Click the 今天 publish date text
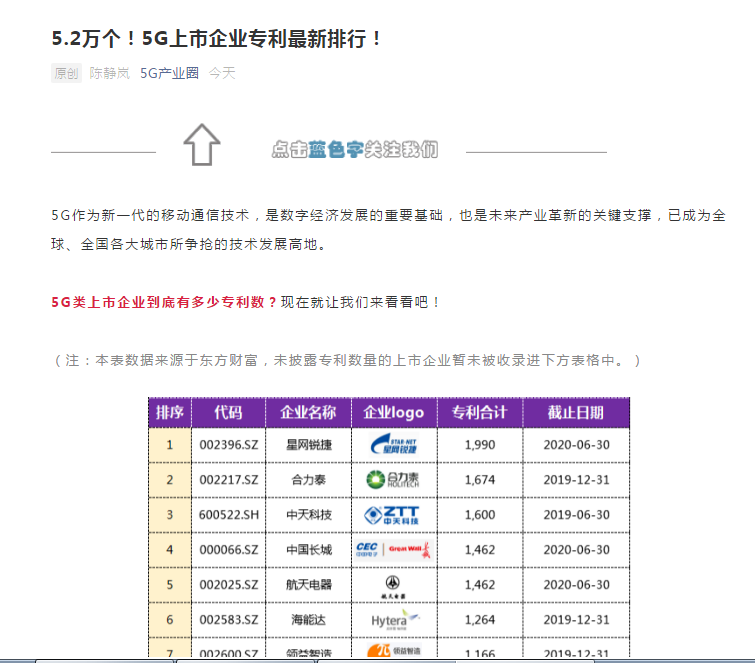Viewport: 755px width, 663px height. pyautogui.click(x=222, y=73)
